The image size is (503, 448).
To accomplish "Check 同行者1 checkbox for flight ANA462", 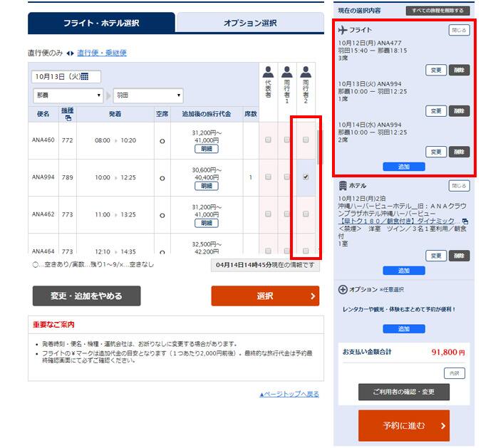I will point(287,214).
